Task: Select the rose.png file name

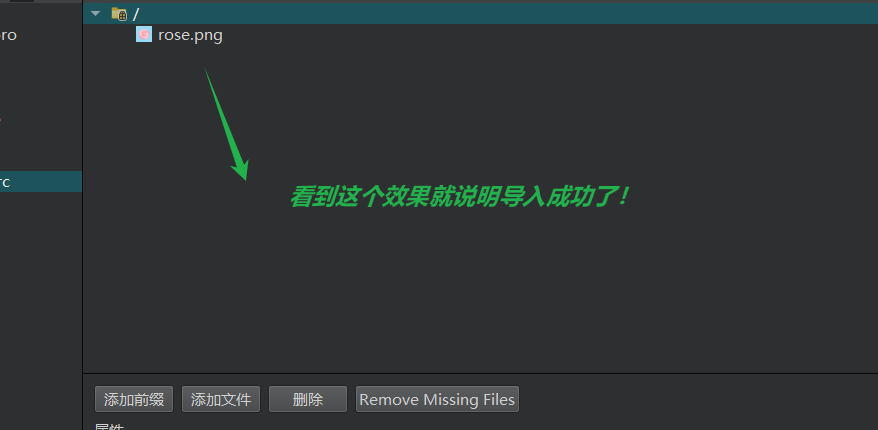Action: click(x=190, y=35)
